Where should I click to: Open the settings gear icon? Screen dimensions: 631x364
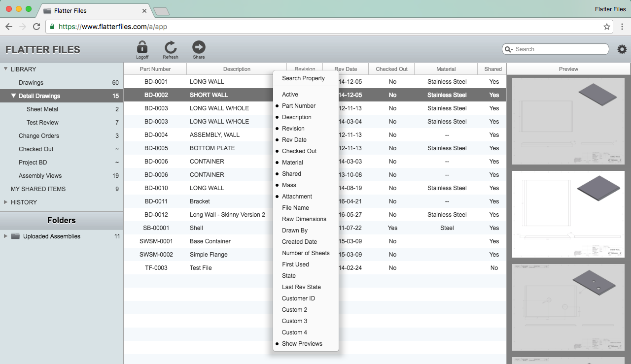pos(622,49)
